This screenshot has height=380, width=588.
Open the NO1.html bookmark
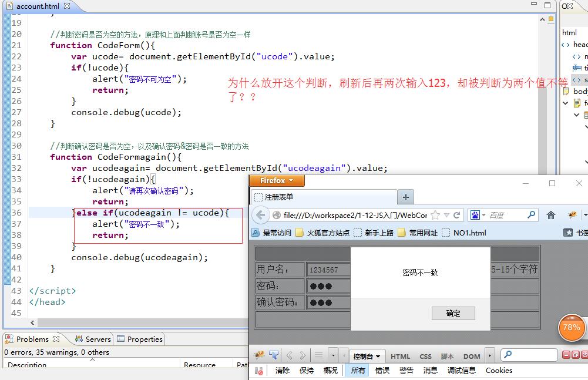click(x=464, y=233)
